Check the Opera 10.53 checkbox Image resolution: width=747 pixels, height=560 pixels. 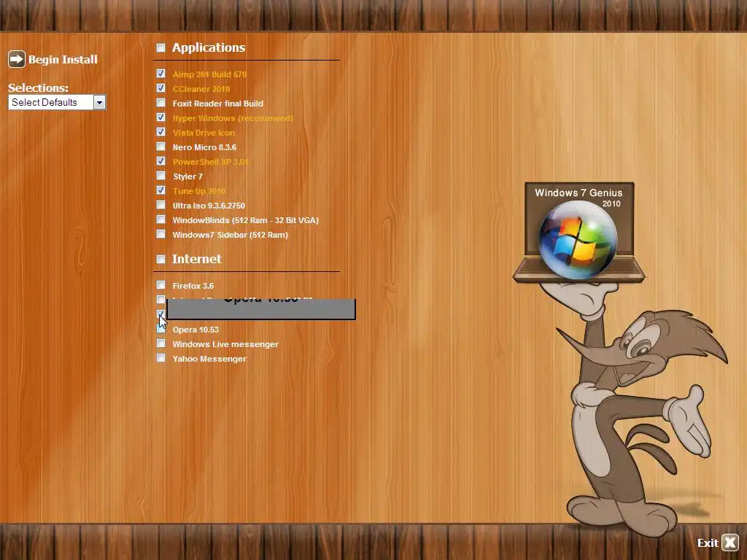(161, 329)
